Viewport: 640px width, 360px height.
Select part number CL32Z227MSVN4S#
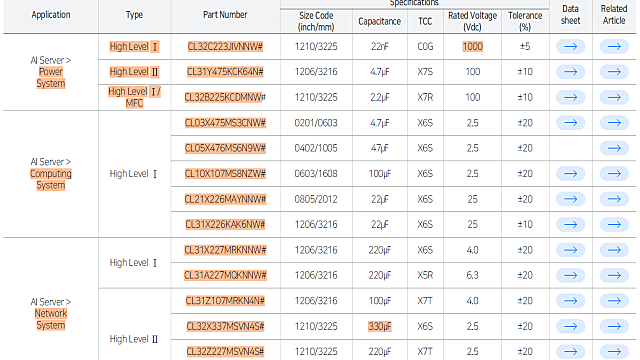[225, 351]
